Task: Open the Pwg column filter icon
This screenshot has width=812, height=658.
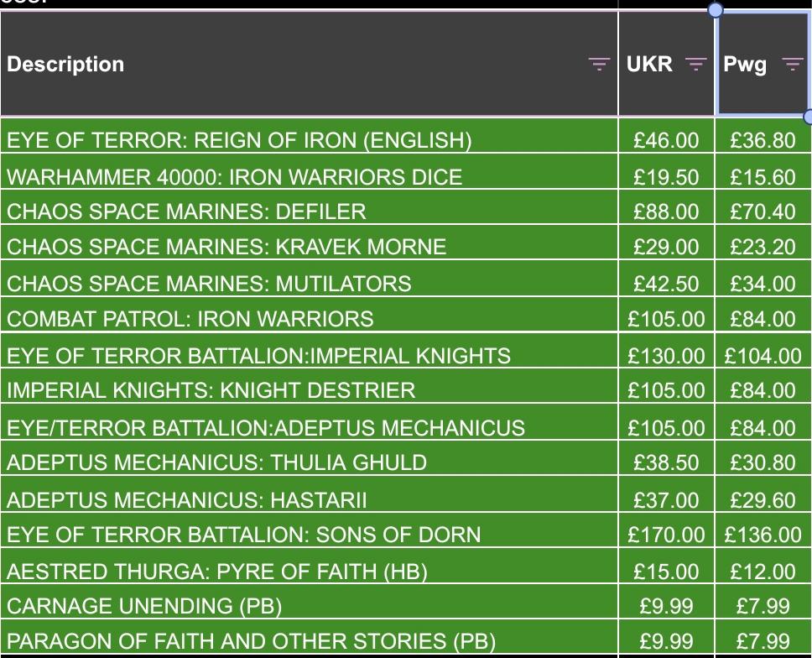Action: [x=792, y=65]
